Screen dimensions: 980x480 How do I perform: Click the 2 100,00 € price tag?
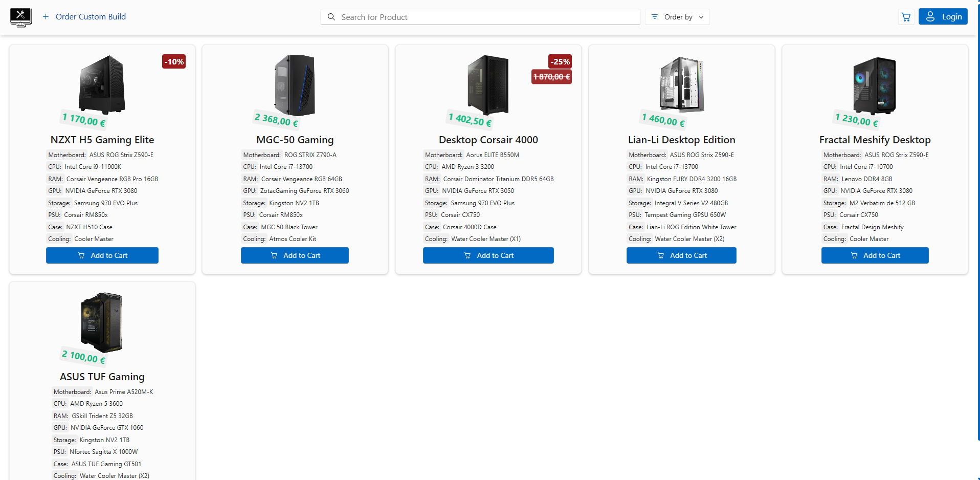click(84, 356)
